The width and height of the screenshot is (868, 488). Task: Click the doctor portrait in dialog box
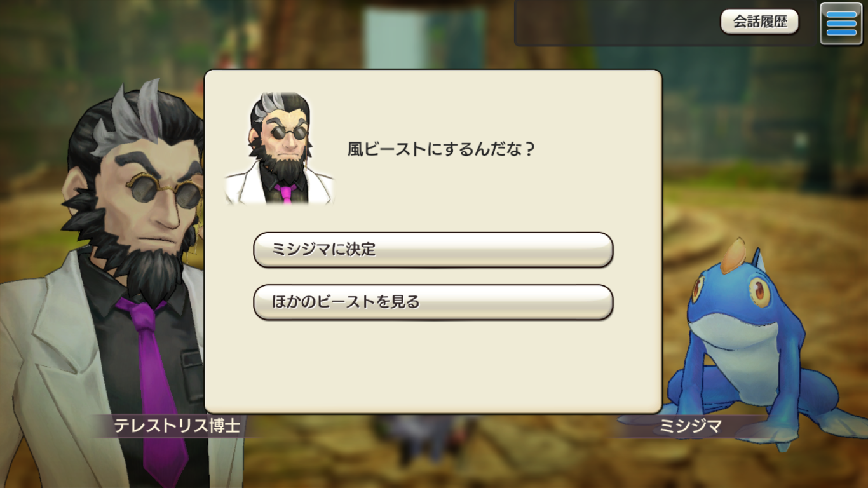click(280, 148)
